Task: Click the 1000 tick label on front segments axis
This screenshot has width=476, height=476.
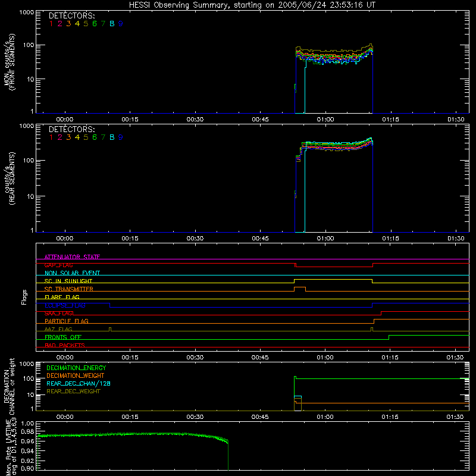Action: click(27, 12)
